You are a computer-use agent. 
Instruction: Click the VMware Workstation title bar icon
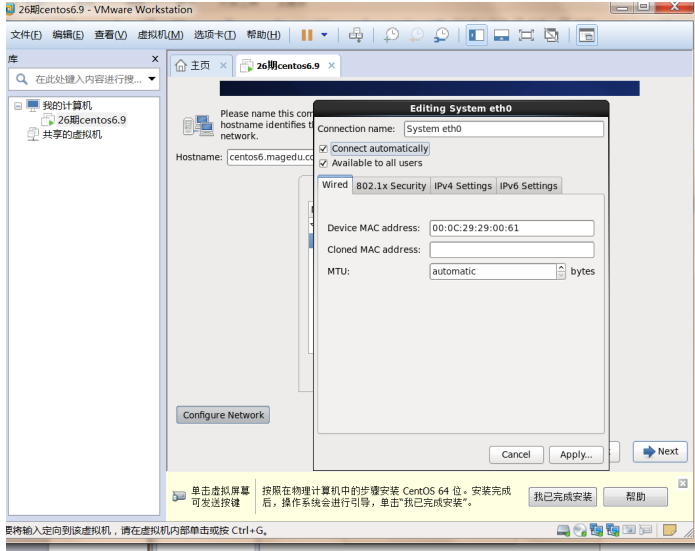[10, 9]
